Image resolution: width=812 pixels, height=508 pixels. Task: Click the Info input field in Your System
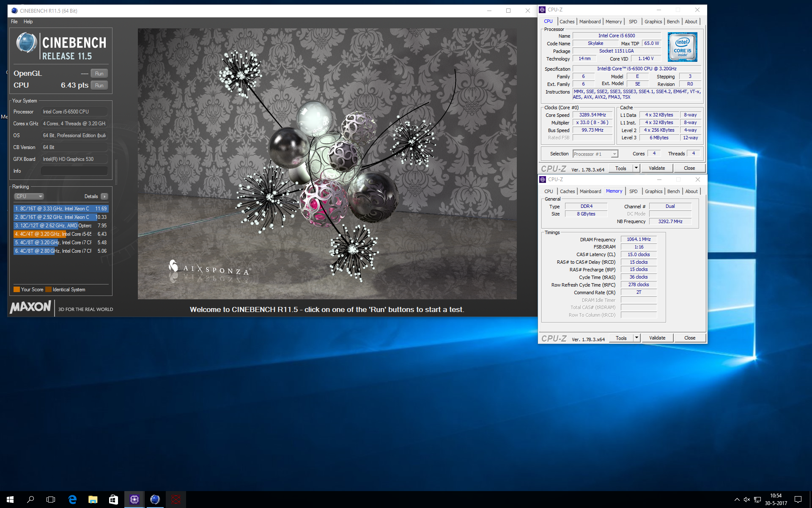(74, 171)
